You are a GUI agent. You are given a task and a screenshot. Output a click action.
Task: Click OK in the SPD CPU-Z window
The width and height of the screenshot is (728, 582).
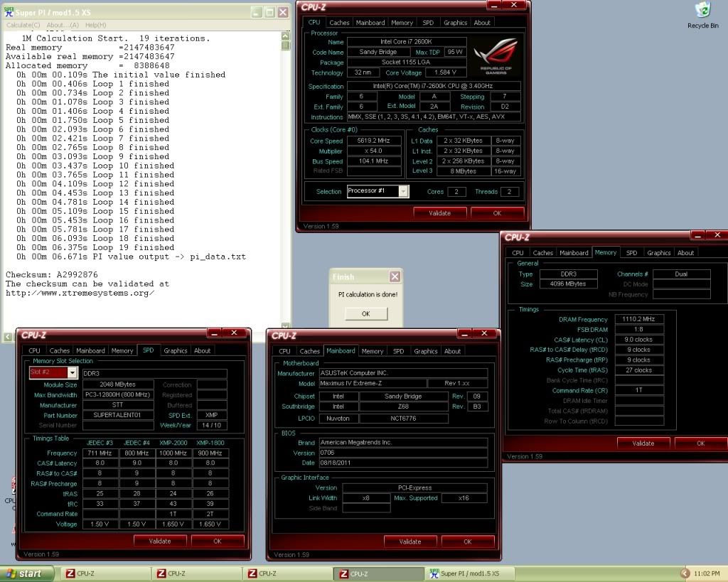(217, 541)
